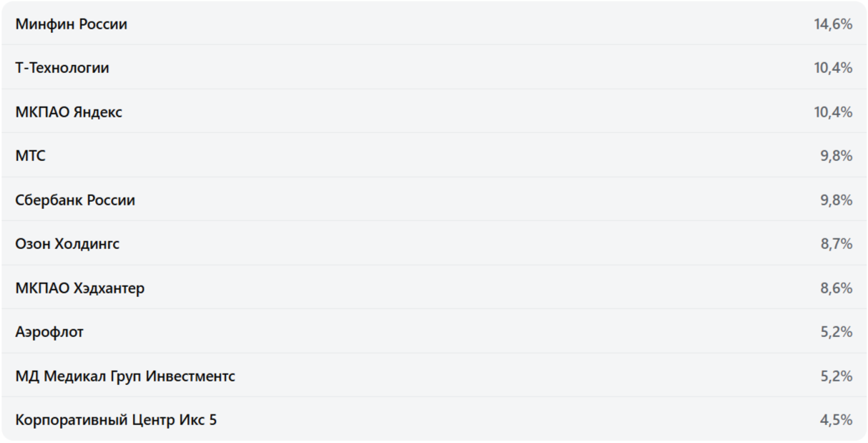Select the 4,5% share value
Screen dimensions: 868x443
click(836, 420)
